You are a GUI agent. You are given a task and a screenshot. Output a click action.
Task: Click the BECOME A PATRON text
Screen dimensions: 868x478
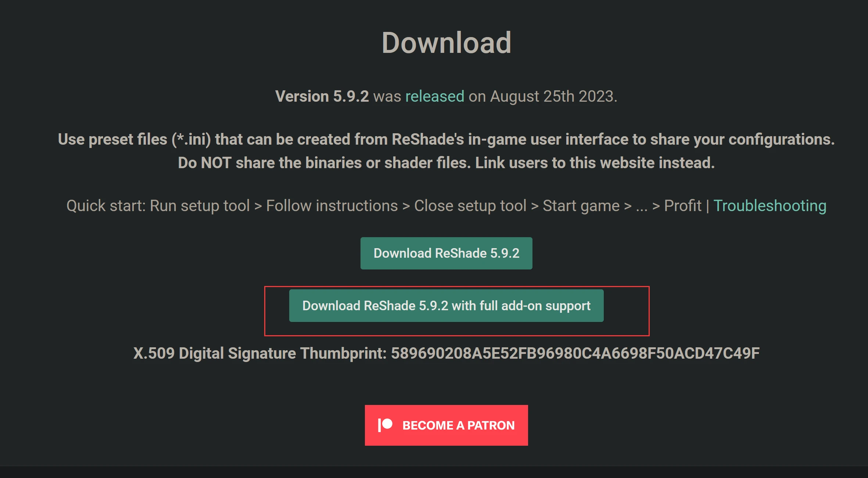(459, 425)
